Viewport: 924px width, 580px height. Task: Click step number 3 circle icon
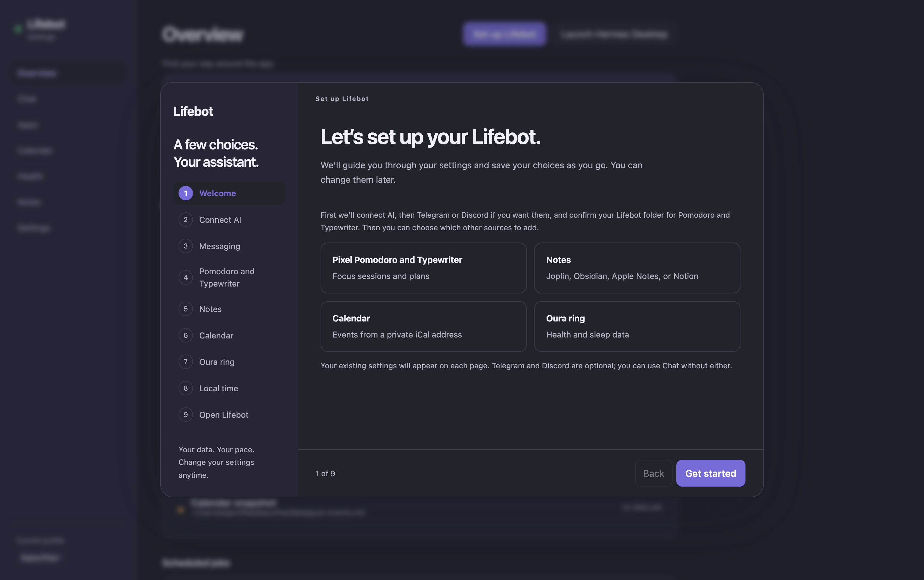185,246
